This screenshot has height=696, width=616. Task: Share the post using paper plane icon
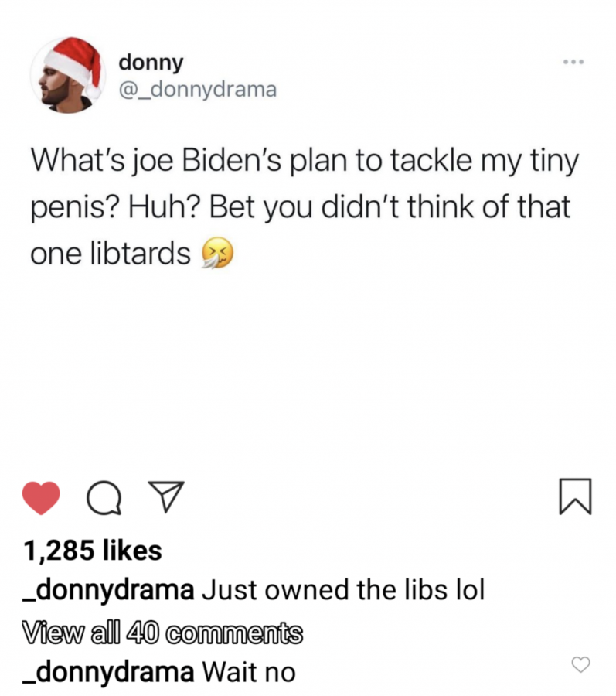(x=165, y=496)
